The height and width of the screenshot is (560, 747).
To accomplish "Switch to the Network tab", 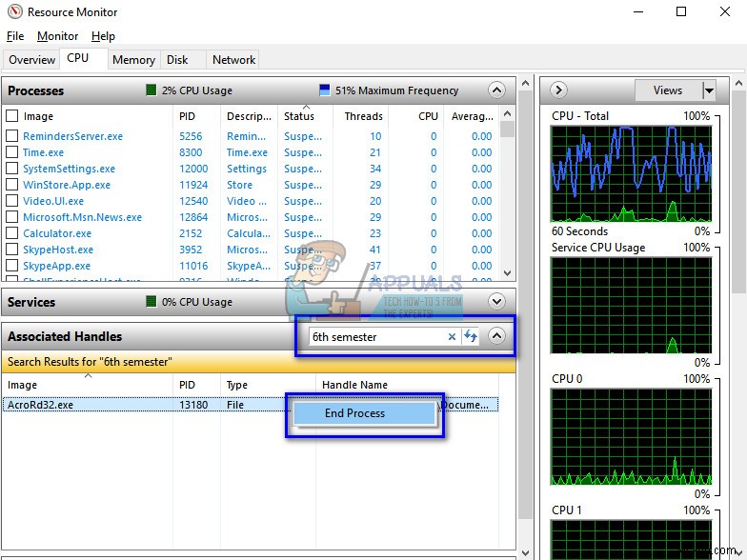I will (233, 59).
